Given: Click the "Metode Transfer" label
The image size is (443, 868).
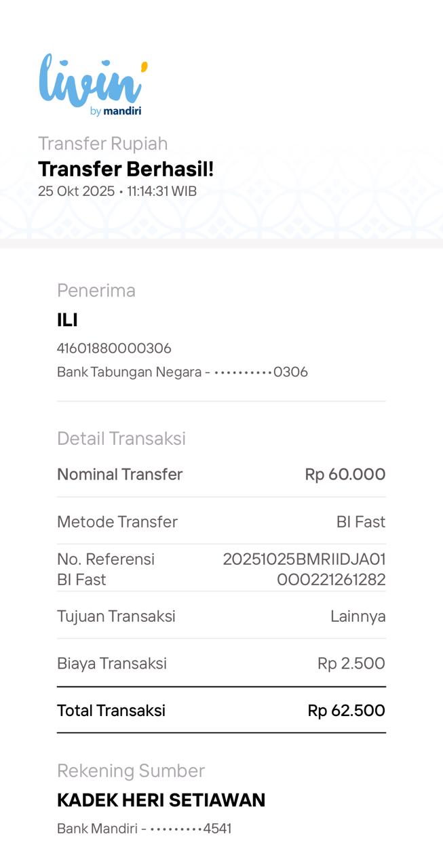Looking at the screenshot, I should point(117,522).
